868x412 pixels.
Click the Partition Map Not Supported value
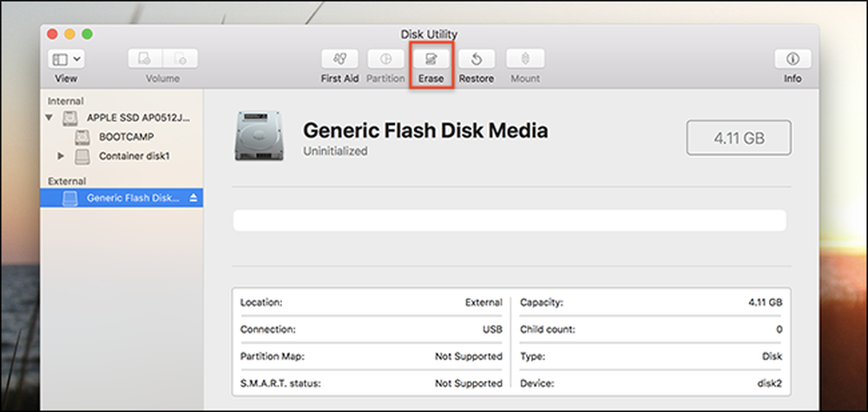tap(469, 356)
